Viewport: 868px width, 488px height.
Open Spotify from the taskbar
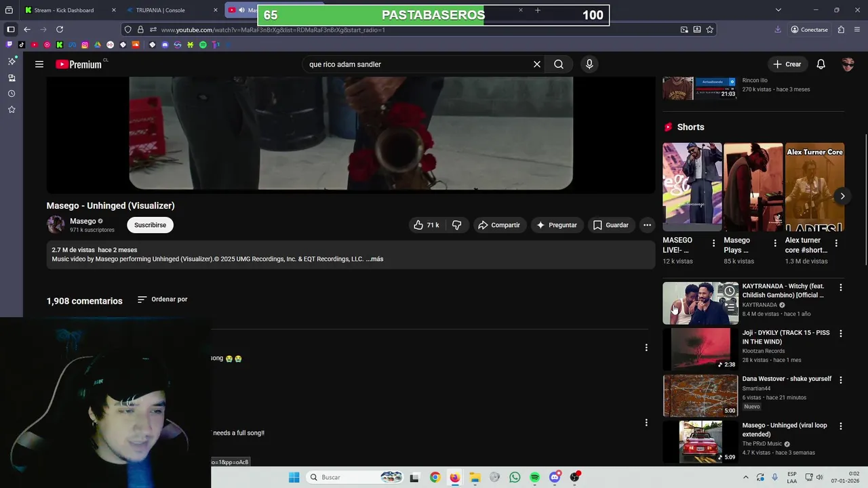coord(534,477)
